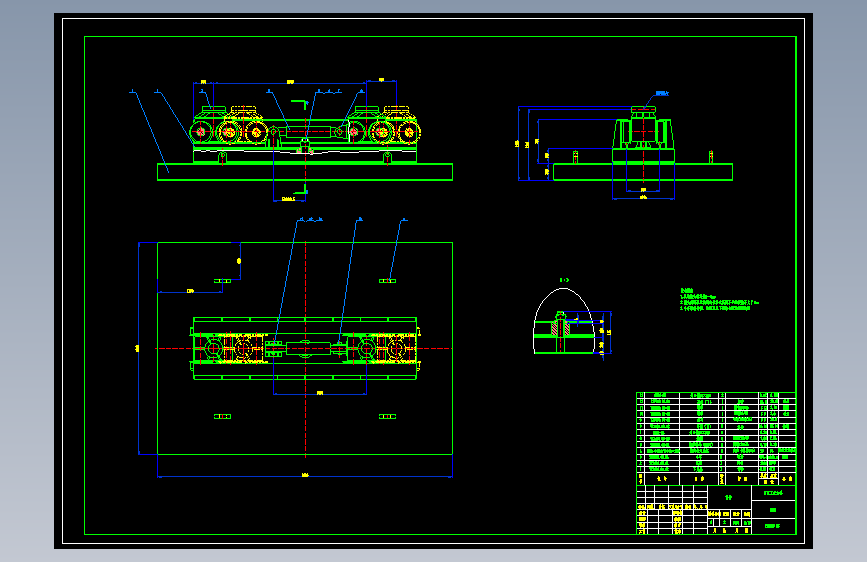Click the blue leader label above side view
The width and height of the screenshot is (867, 562).
click(662, 93)
